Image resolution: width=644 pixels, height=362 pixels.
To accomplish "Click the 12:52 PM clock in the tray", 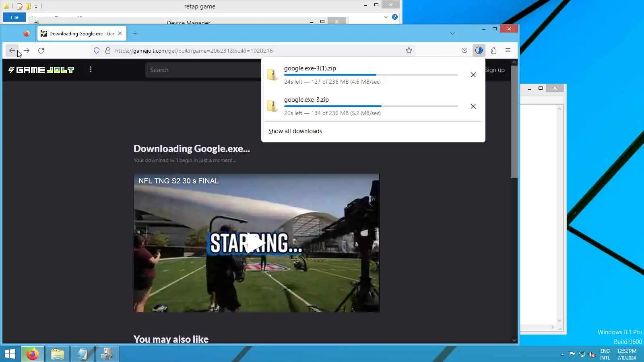I will coord(627,354).
